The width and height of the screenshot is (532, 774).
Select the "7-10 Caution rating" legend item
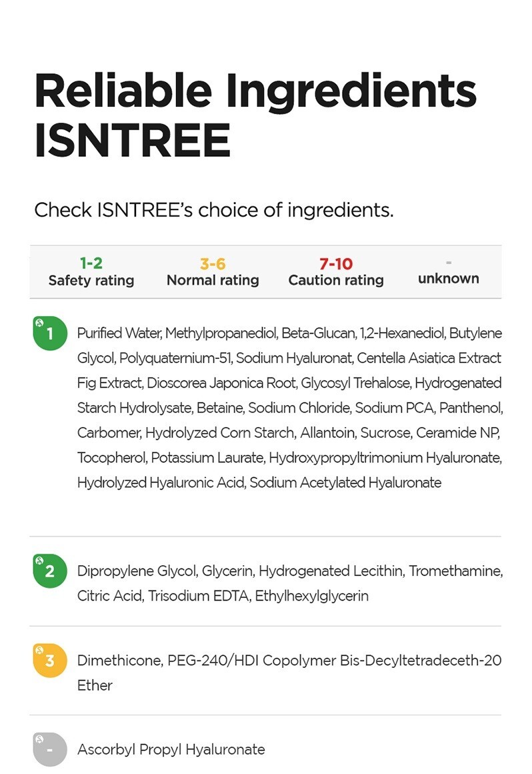tap(336, 272)
